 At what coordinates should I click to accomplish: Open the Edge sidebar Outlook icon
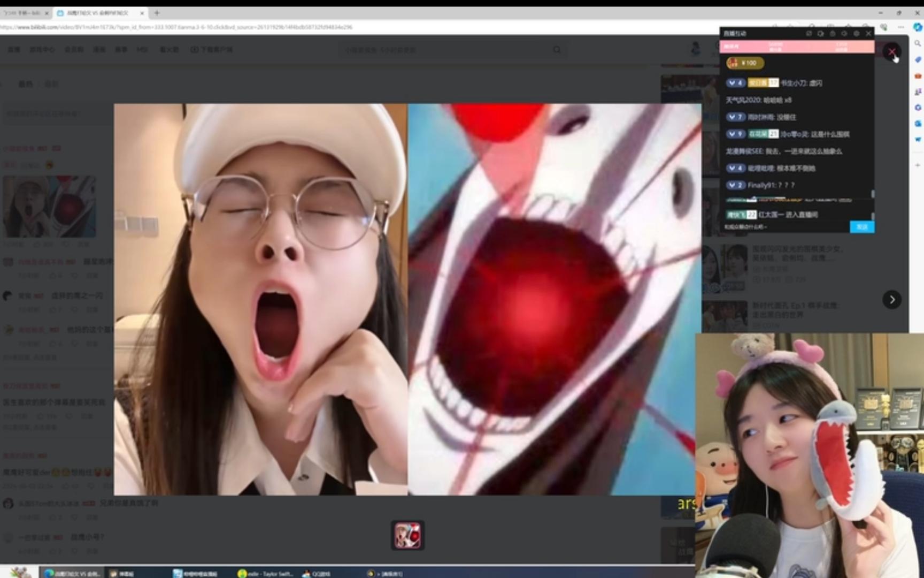pos(918,124)
